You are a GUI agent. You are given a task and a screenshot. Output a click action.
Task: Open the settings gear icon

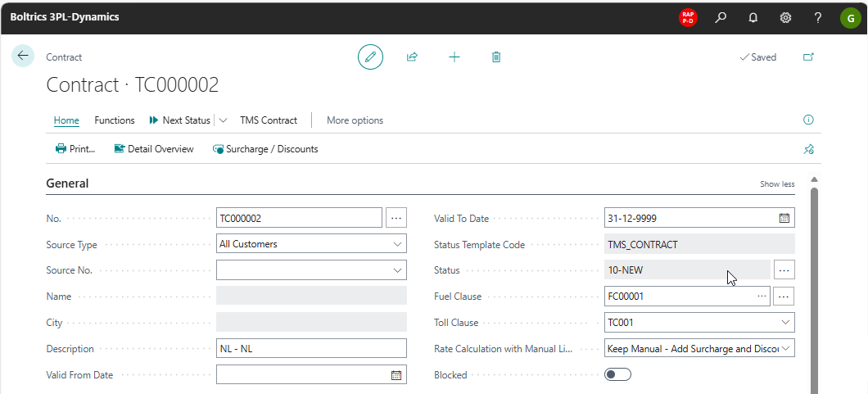785,17
